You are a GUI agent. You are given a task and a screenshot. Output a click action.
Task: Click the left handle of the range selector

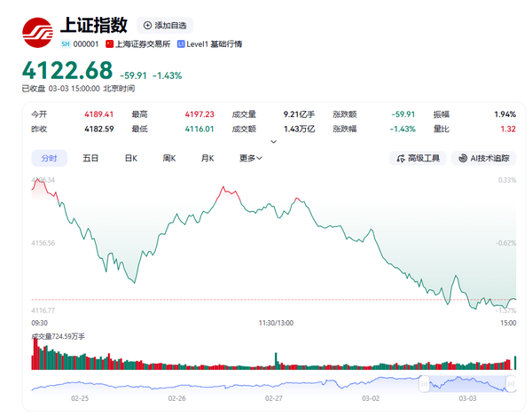tap(425, 384)
